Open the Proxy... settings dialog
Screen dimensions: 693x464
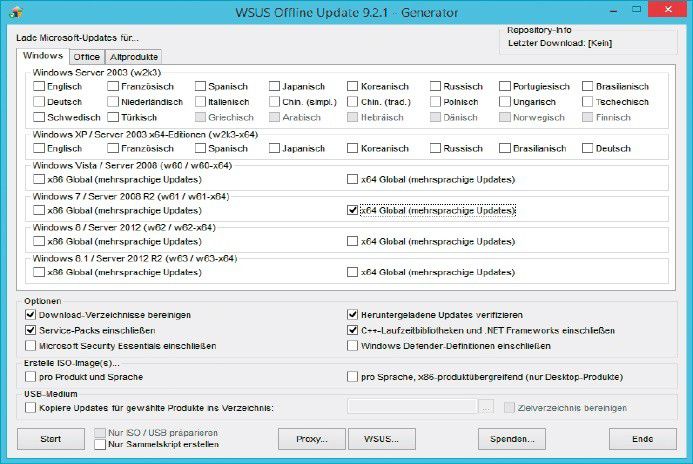coord(312,439)
